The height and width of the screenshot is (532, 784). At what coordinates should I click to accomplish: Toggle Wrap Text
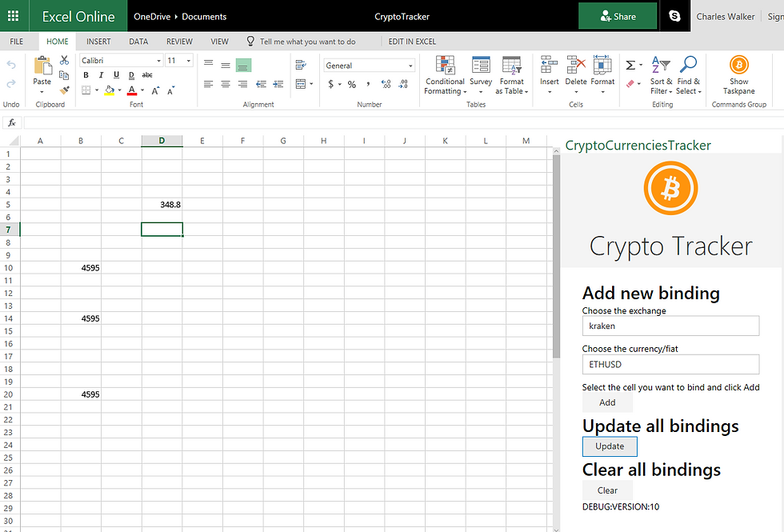point(301,65)
